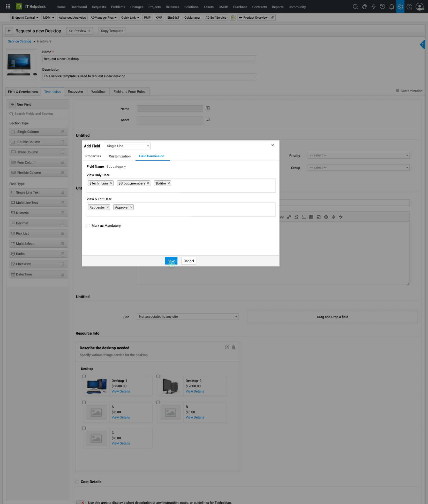Open the Customization tab in Add Field dialog
428x504 pixels.
(x=119, y=156)
